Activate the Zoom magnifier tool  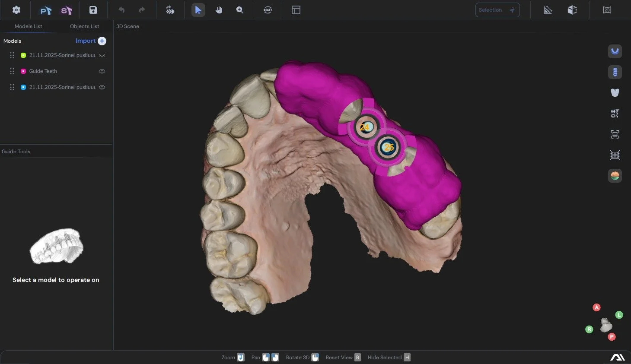click(x=240, y=10)
